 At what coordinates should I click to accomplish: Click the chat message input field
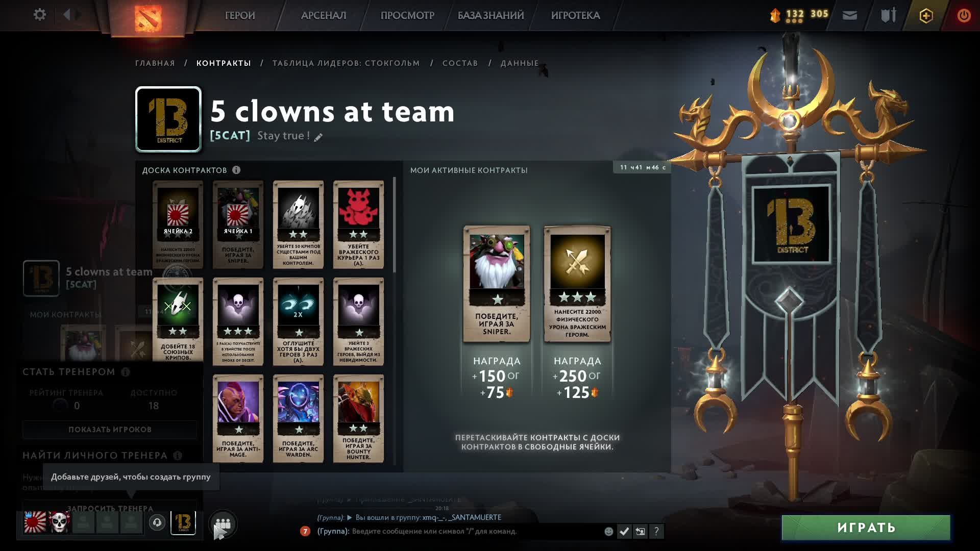coord(475,531)
